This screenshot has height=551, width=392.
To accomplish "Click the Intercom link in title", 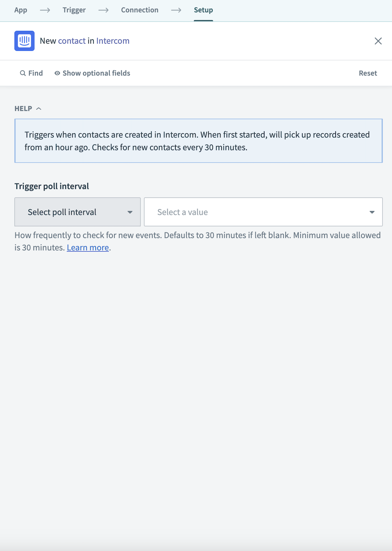I will (113, 41).
